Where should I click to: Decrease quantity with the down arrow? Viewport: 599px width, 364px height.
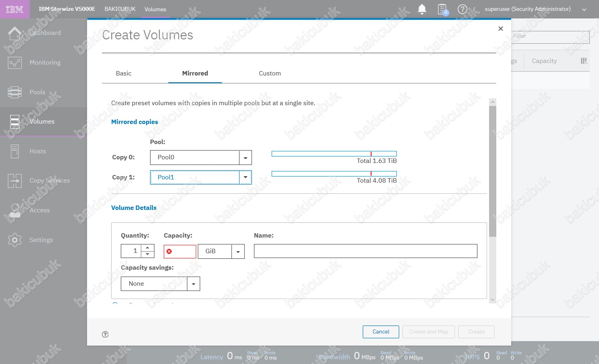click(x=148, y=254)
